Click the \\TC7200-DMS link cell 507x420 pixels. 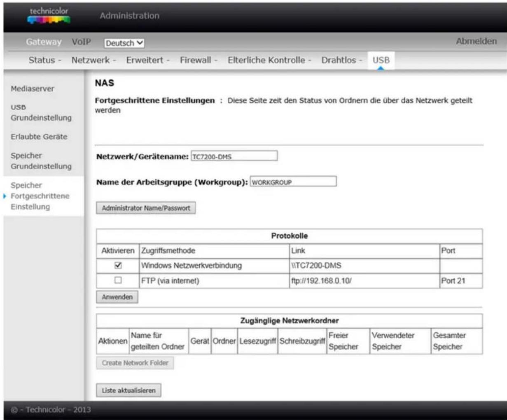pos(364,266)
